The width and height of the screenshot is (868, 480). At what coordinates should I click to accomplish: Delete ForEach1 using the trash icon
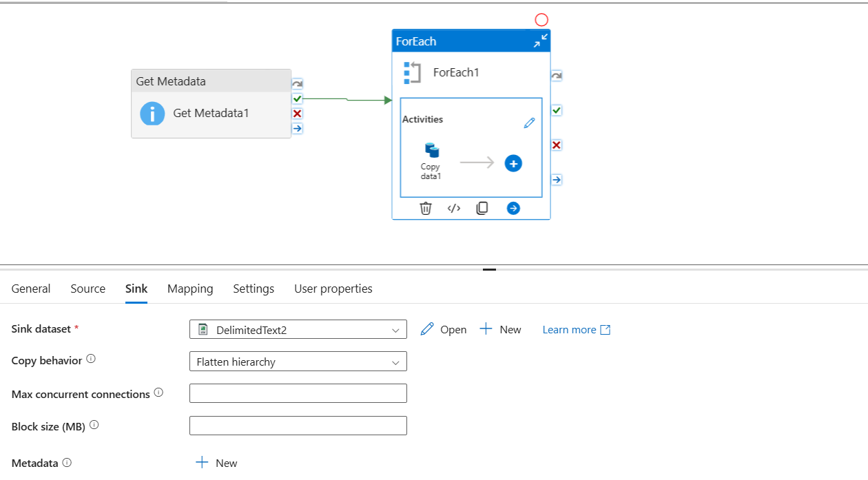point(425,208)
